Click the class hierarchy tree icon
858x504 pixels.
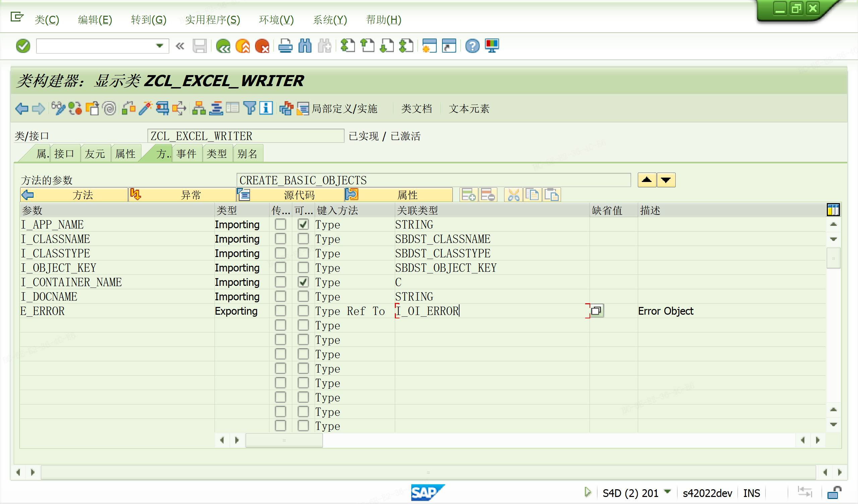coord(199,109)
